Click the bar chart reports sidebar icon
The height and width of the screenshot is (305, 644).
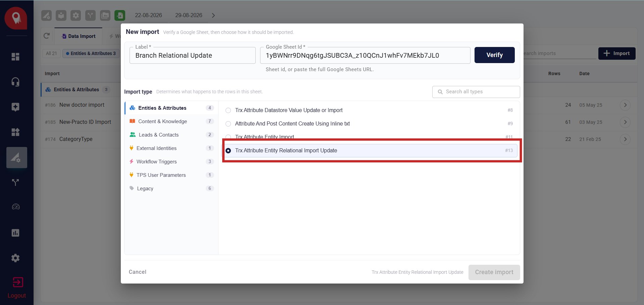click(x=15, y=233)
